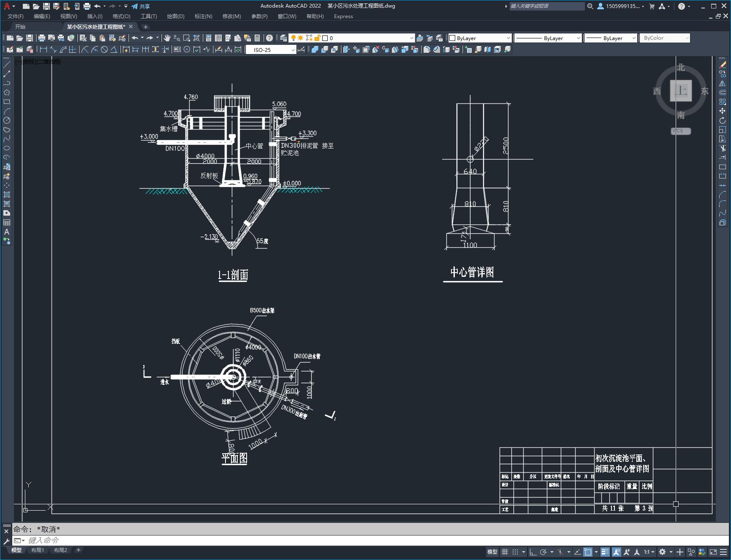Add a new layout with plus button
731x560 pixels.
point(78,550)
